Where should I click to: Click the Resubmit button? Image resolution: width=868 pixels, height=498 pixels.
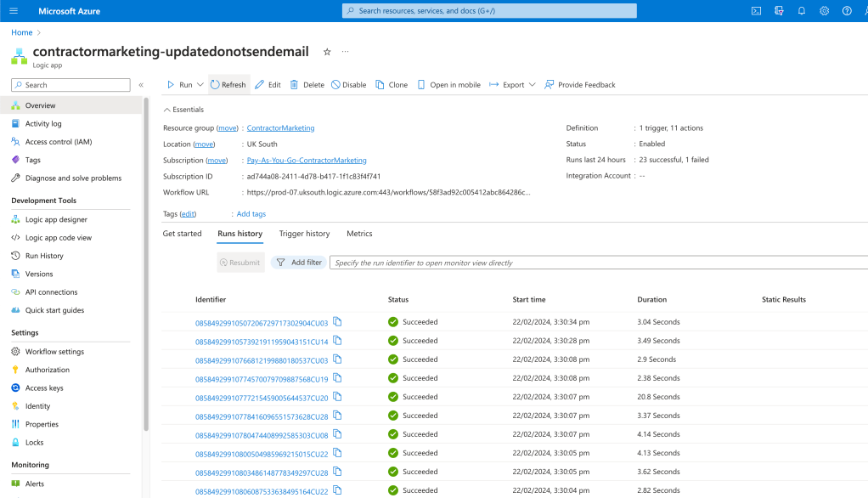coord(240,263)
